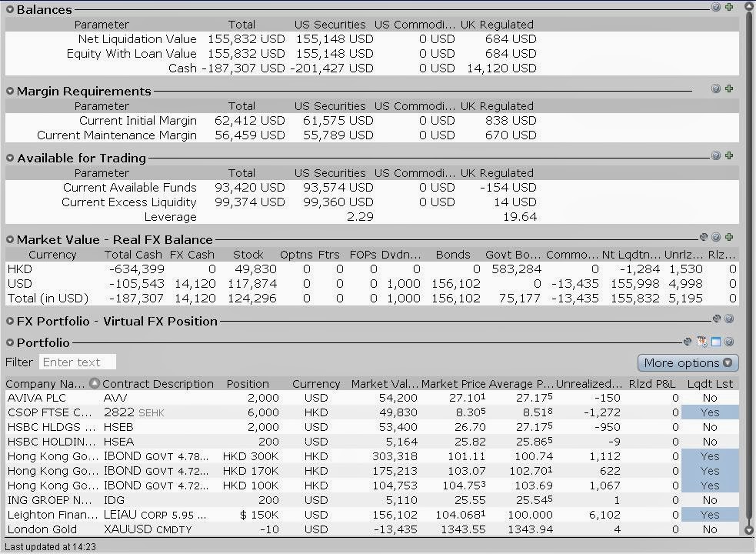This screenshot has height=554, width=756.
Task: Sort by Lqdt Lst column header
Action: click(710, 384)
